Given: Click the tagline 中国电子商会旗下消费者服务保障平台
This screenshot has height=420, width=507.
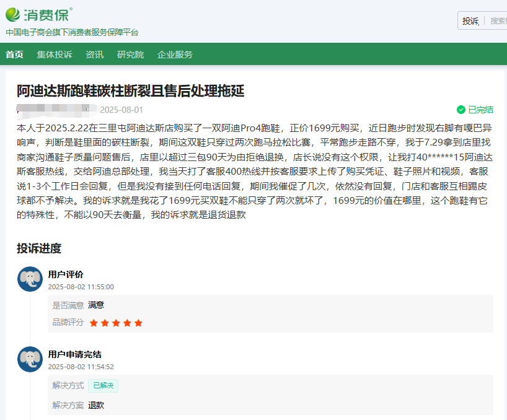Looking at the screenshot, I should tap(72, 32).
